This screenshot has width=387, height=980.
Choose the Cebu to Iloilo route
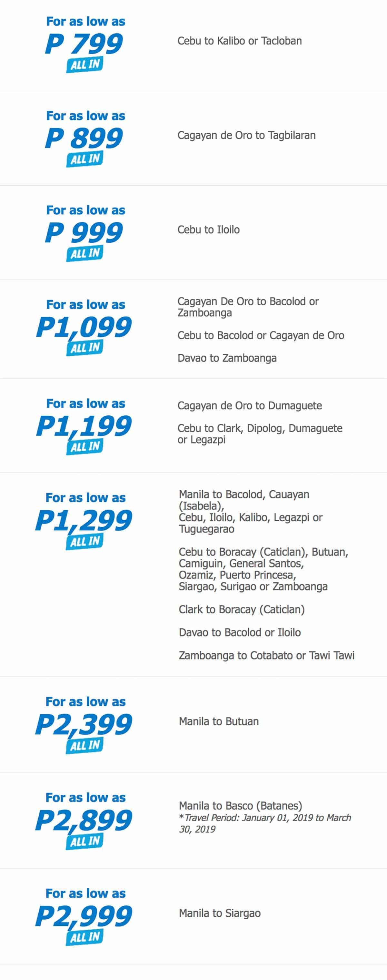(x=208, y=230)
